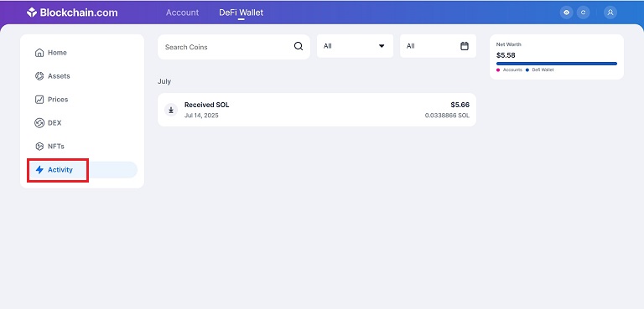Click the received download arrow icon
The width and height of the screenshot is (644, 309).
coord(171,110)
